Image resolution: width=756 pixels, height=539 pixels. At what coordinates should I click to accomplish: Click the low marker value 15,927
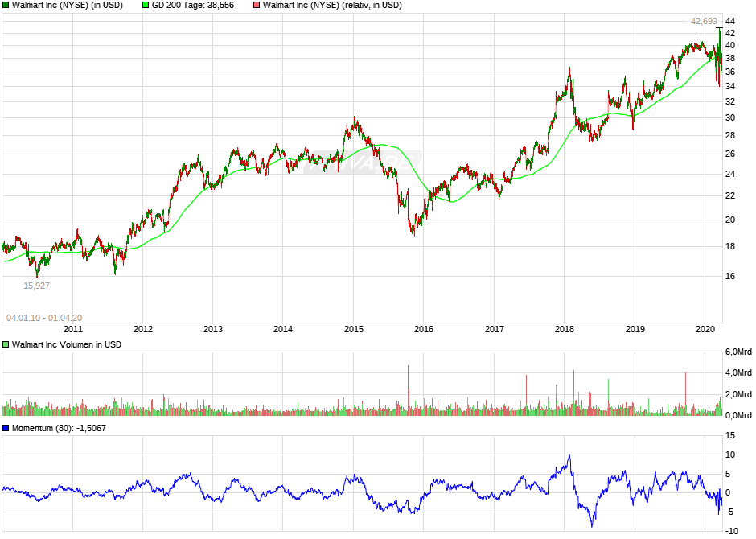click(x=37, y=286)
